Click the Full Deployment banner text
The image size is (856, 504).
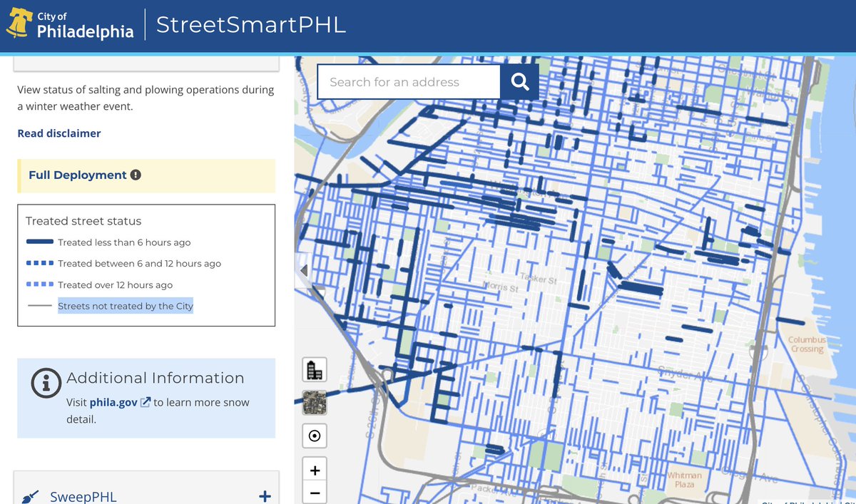click(78, 175)
